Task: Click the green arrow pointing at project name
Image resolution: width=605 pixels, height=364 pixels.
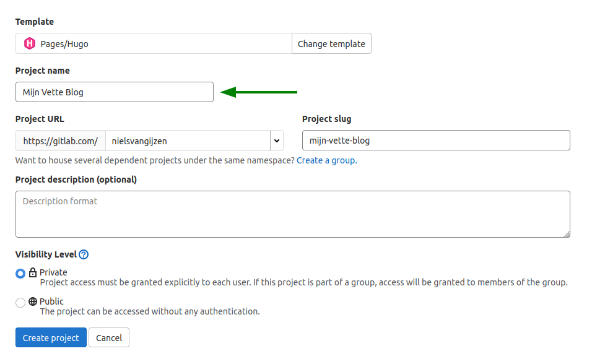Action: pos(259,92)
